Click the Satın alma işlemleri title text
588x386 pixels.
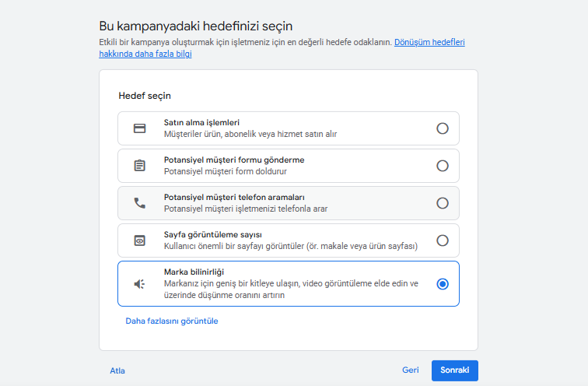coord(201,123)
